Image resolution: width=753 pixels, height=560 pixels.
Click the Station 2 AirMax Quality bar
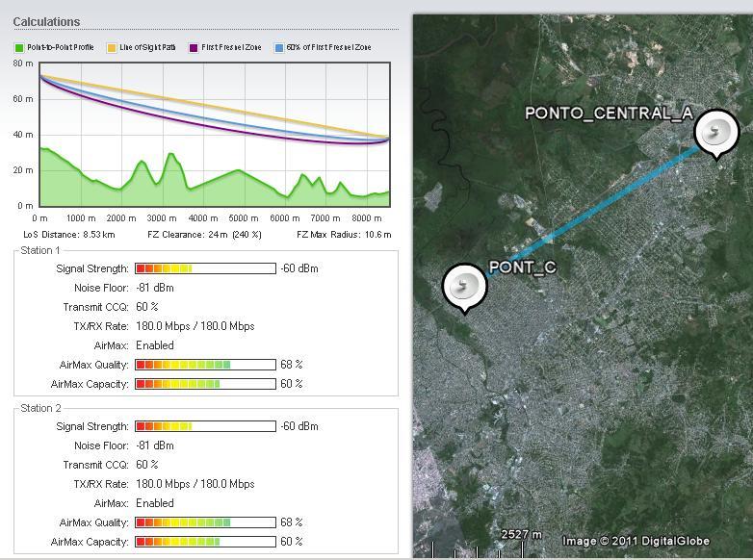point(205,522)
